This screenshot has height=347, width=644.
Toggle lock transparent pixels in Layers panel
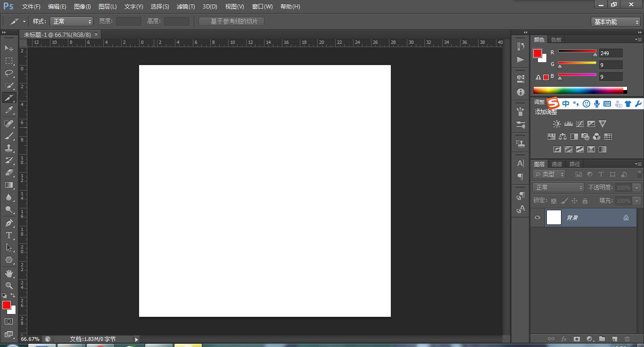553,201
